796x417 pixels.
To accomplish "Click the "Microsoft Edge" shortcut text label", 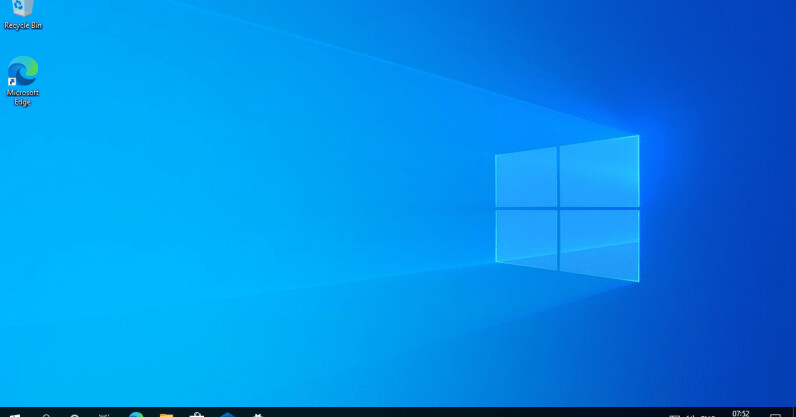I will pyautogui.click(x=22, y=97).
